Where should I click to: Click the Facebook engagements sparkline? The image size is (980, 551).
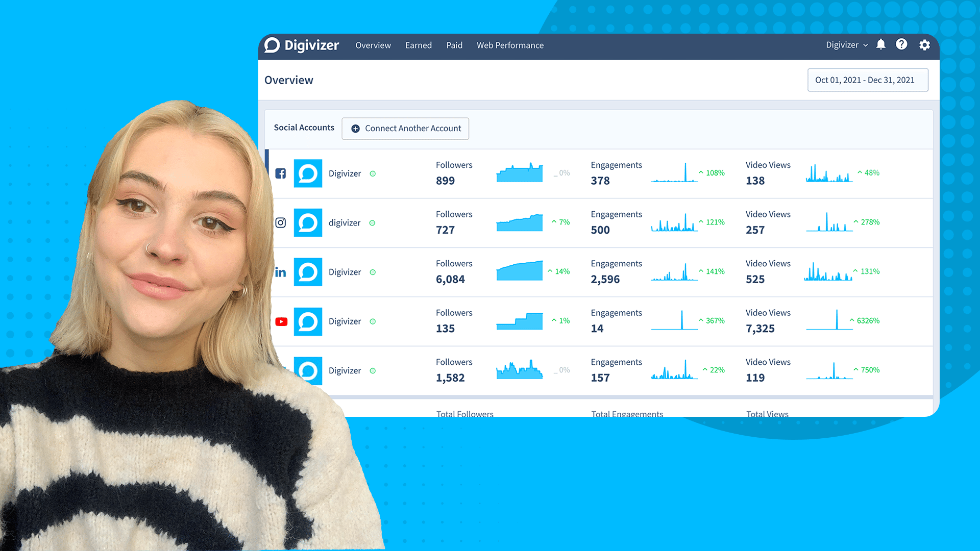[674, 172]
